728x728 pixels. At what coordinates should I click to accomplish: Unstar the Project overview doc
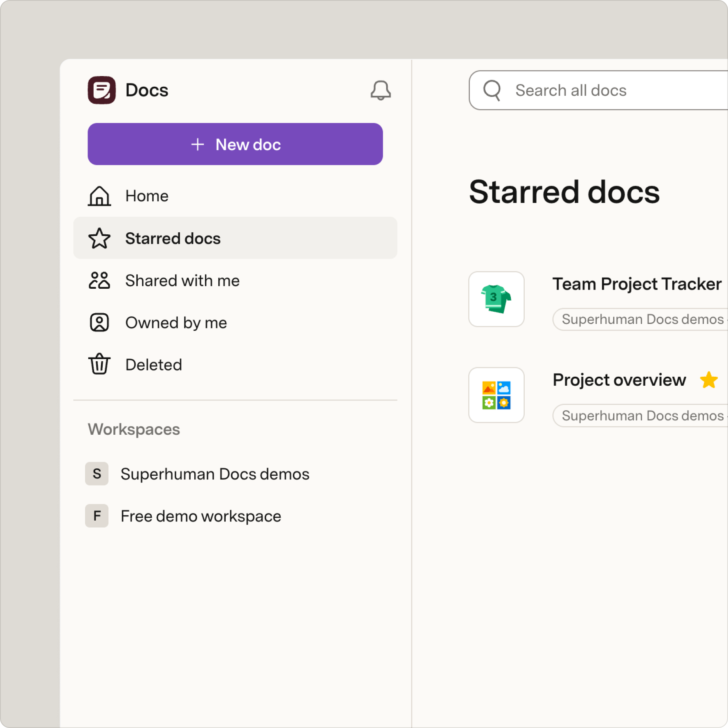tap(709, 380)
